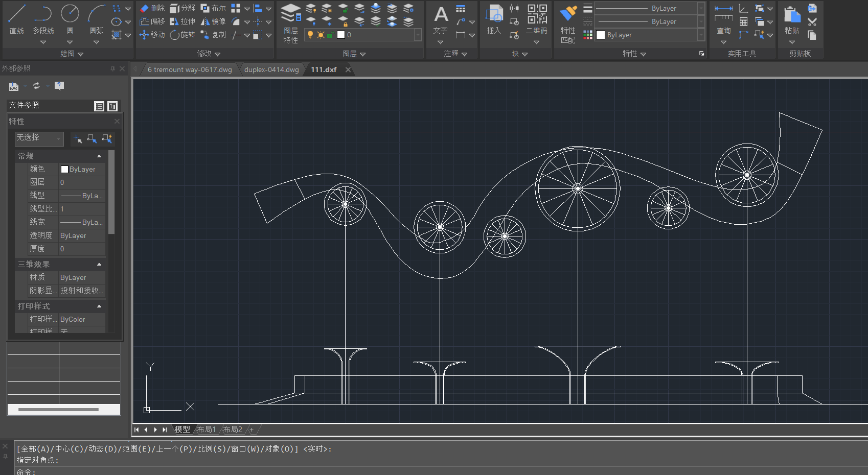868x475 pixels.
Task: Activate the 旋转 rotate tool
Action: [182, 35]
